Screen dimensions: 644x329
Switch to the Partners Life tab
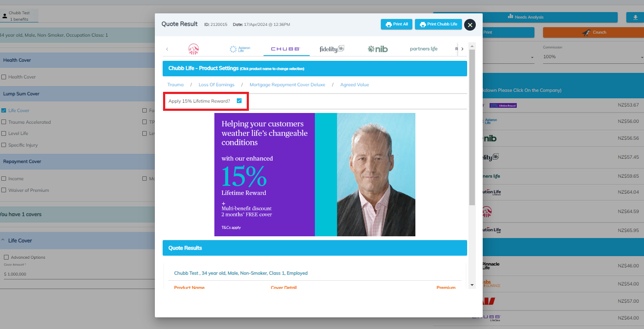424,49
